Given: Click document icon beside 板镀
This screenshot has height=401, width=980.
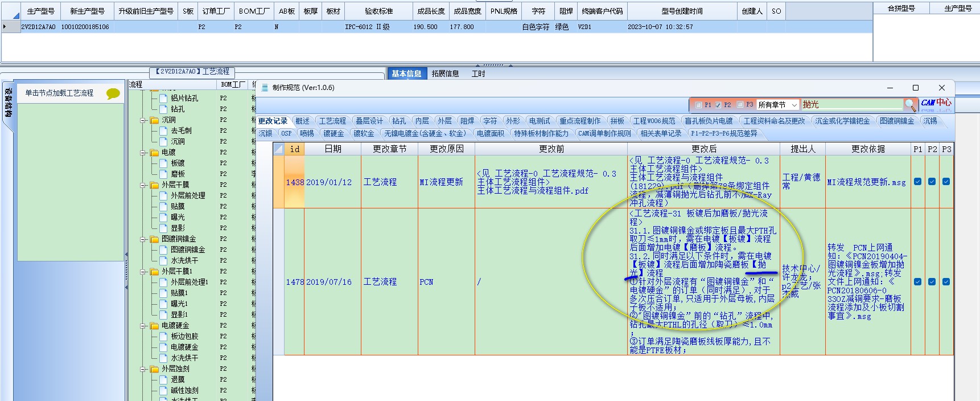Looking at the screenshot, I should (164, 163).
